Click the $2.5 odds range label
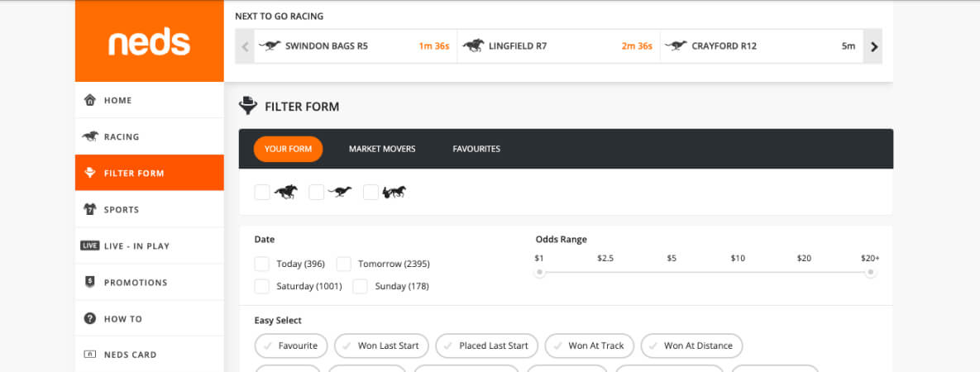Screen dimensions: 980x372 [x=605, y=258]
